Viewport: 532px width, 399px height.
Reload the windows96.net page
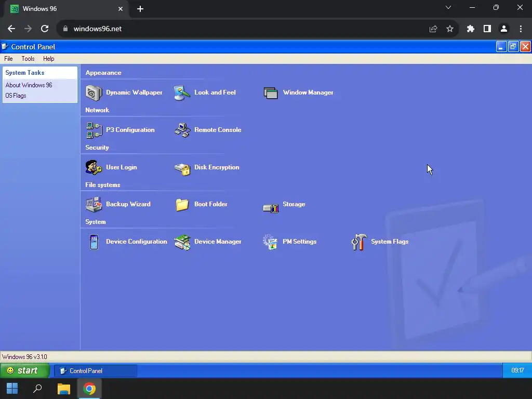click(x=45, y=29)
